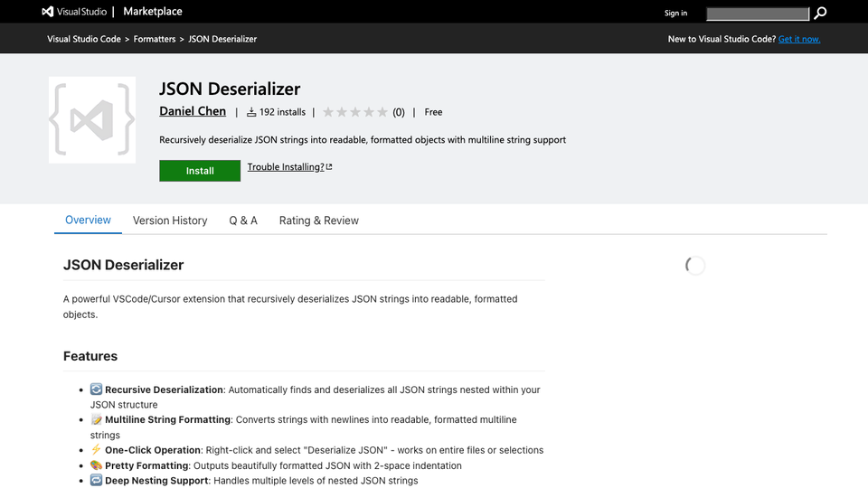The height and width of the screenshot is (488, 868).
Task: Click the JSON Deserializer extension logo
Action: click(92, 120)
